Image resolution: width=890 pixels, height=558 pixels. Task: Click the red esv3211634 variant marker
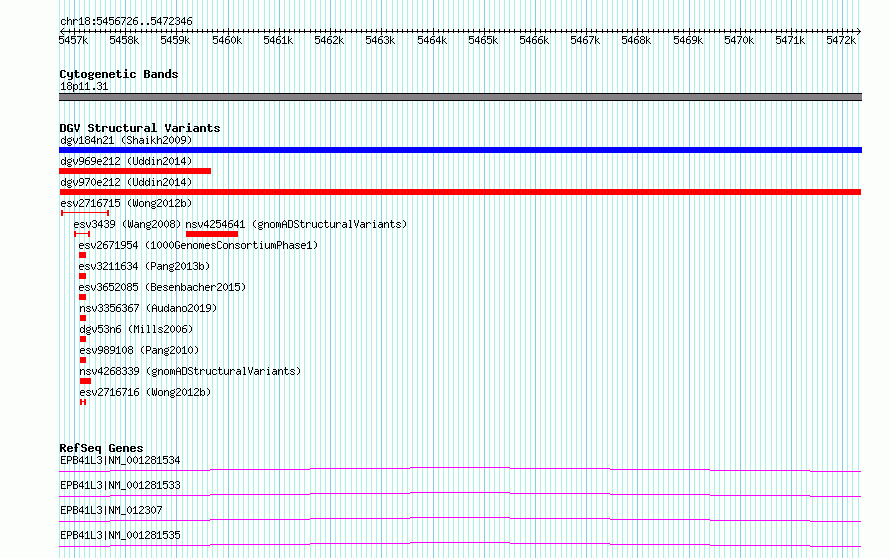[82, 276]
